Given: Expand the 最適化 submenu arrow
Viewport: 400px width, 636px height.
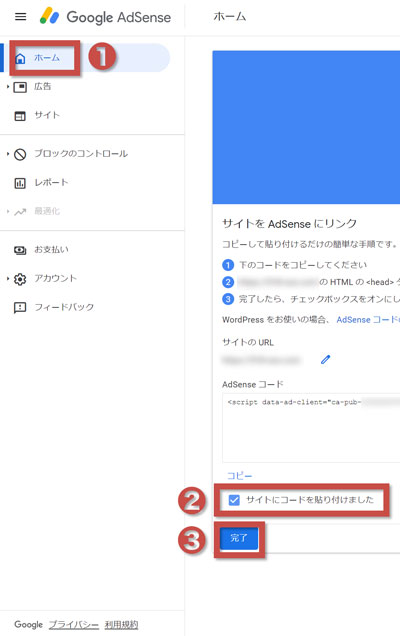Looking at the screenshot, I should (8, 212).
